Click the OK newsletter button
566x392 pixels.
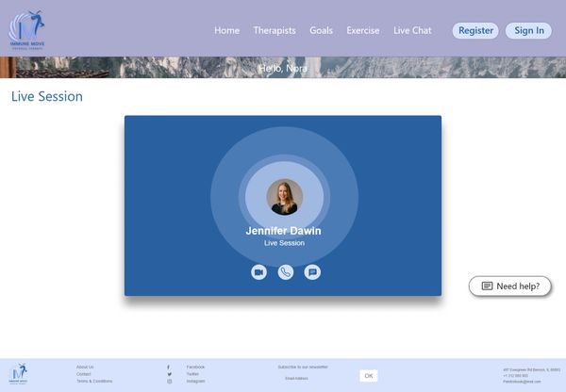(369, 376)
